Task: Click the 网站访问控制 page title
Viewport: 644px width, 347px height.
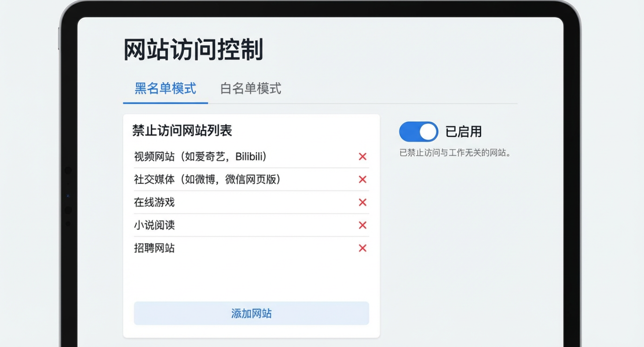Action: [193, 49]
